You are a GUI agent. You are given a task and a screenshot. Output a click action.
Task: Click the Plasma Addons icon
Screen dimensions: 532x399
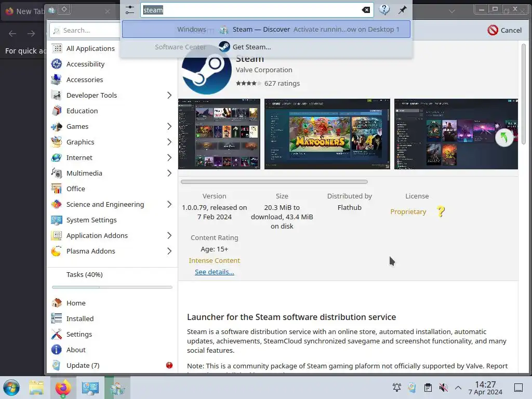pos(56,251)
